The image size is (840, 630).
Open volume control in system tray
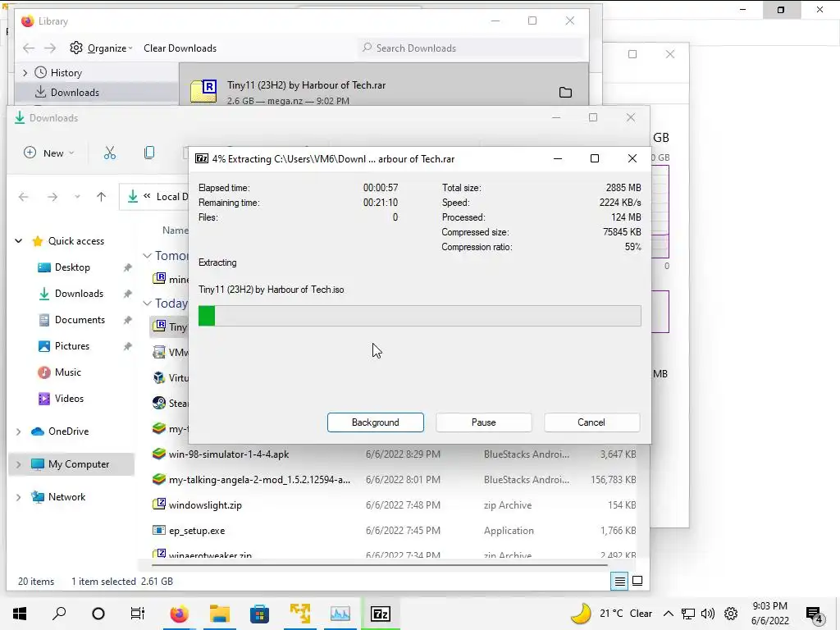point(708,614)
